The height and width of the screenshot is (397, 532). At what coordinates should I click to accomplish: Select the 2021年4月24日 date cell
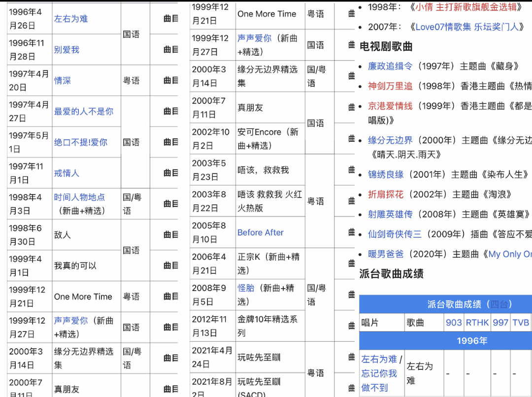[x=213, y=357]
